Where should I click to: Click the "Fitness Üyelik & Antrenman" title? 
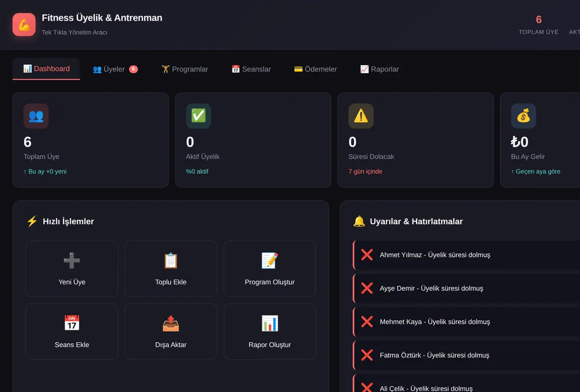pos(102,18)
